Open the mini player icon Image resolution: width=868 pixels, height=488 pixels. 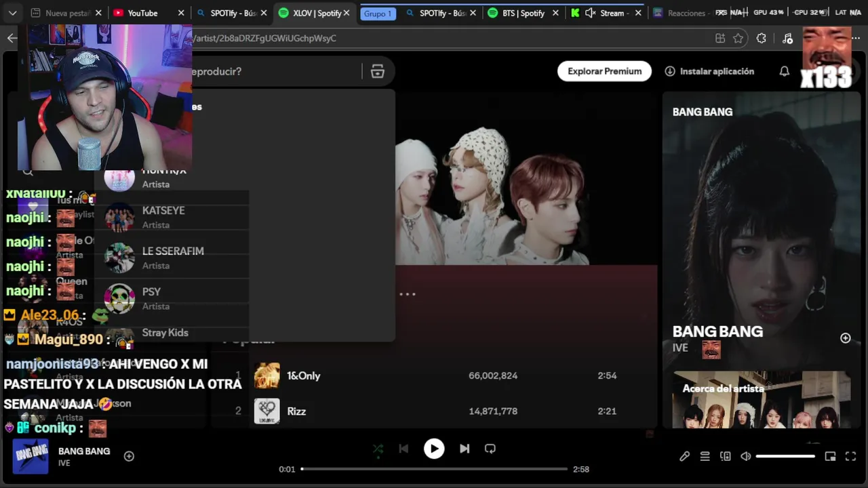830,456
